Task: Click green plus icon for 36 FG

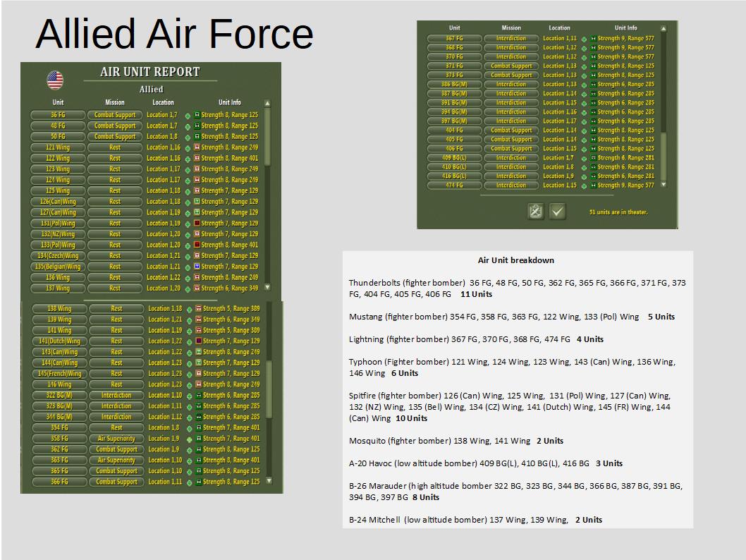Action: pos(188,116)
